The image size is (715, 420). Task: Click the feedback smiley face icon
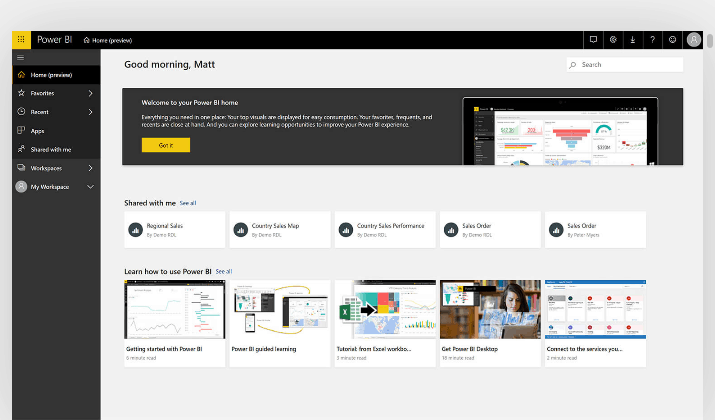[x=672, y=40]
